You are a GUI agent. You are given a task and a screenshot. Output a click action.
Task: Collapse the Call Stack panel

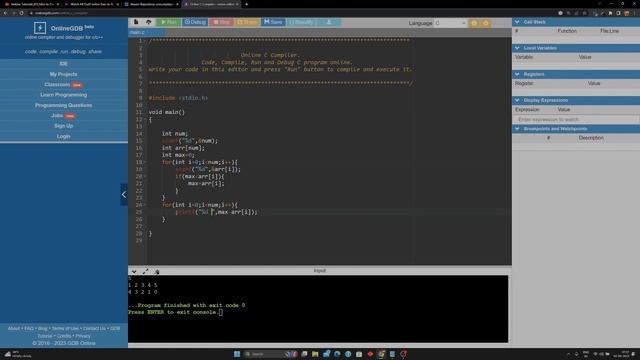tap(517, 22)
